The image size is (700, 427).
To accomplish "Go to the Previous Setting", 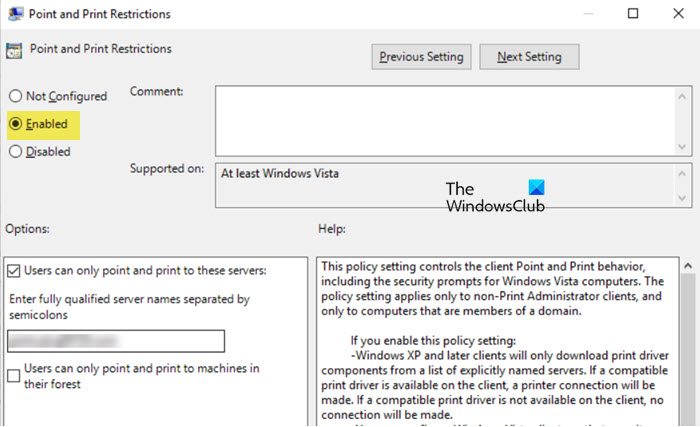I will (420, 57).
